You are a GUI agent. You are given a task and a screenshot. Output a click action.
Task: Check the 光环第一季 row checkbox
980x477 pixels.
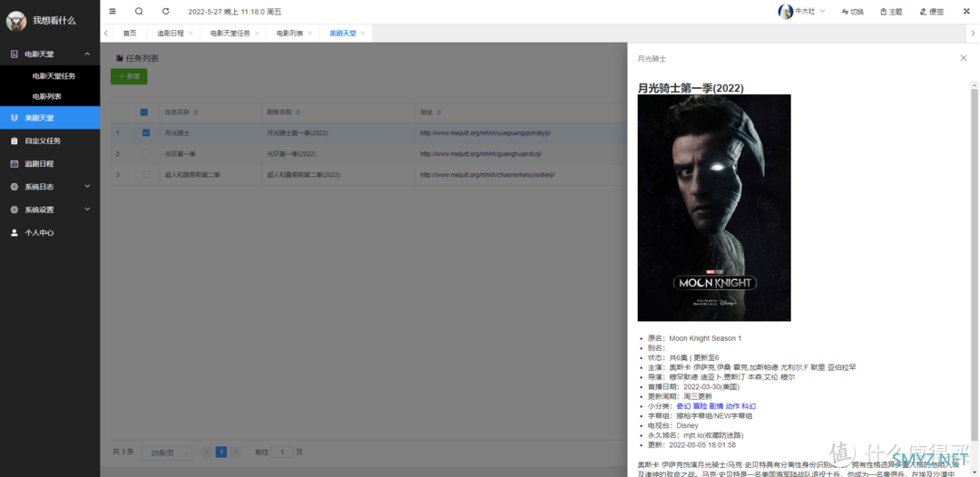(x=146, y=153)
